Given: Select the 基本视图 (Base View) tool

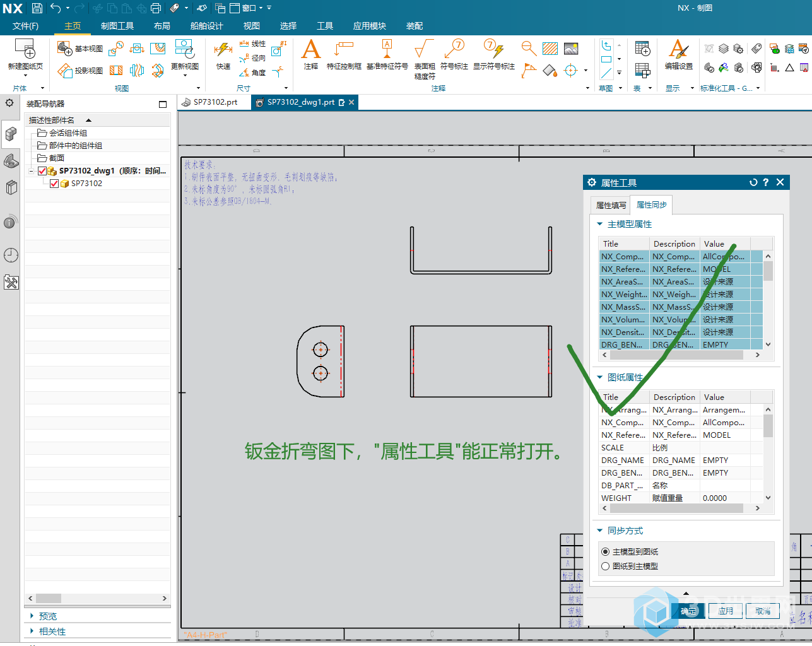Looking at the screenshot, I should [x=80, y=49].
